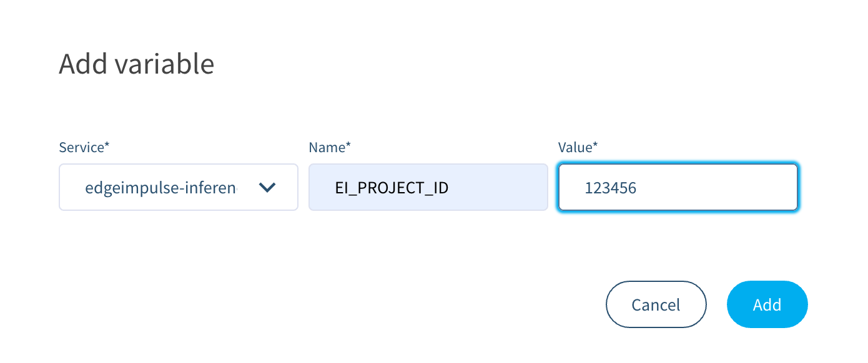Open the edgeimpulse-inference Service dropdown

(x=178, y=187)
